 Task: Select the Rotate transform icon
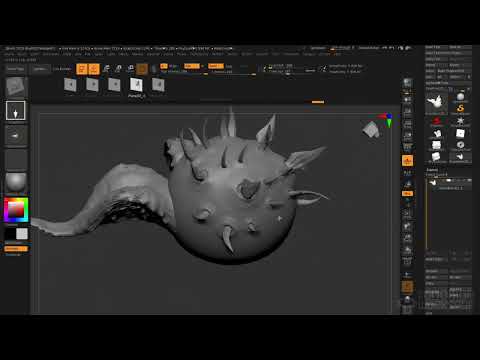131,69
